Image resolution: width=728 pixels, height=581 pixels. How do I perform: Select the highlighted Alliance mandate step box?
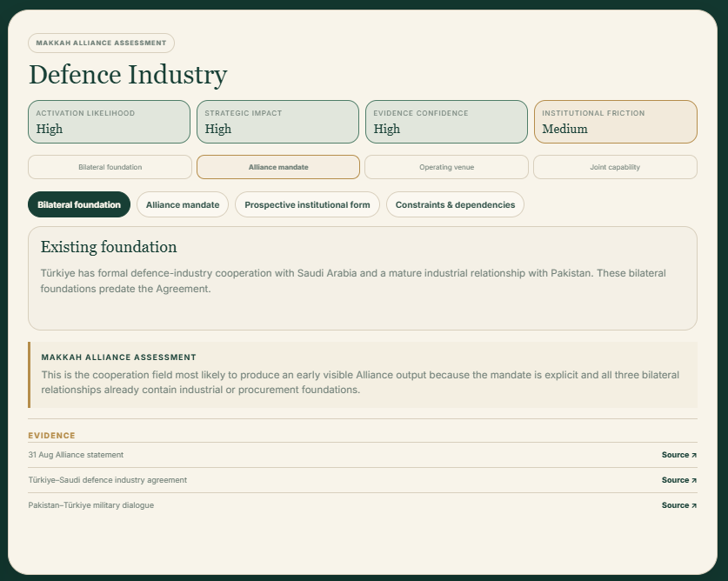tap(278, 167)
